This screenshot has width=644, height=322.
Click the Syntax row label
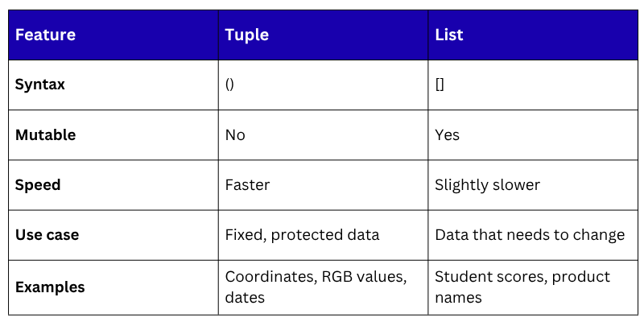tap(40, 85)
